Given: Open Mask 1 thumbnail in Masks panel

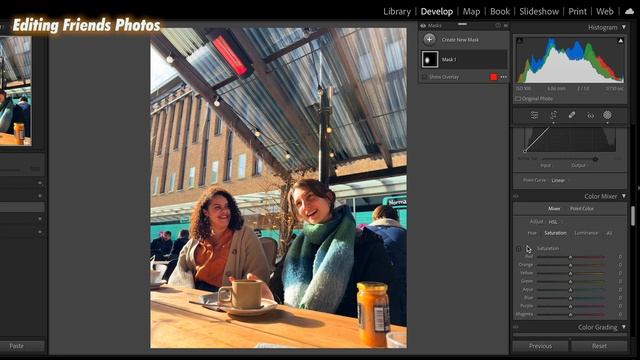Looking at the screenshot, I should tap(430, 60).
